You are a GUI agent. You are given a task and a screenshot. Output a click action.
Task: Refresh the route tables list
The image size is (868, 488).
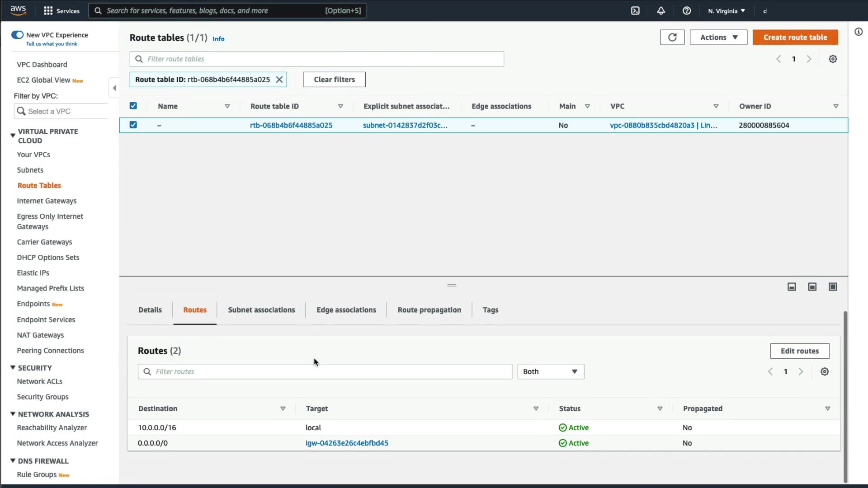point(672,38)
